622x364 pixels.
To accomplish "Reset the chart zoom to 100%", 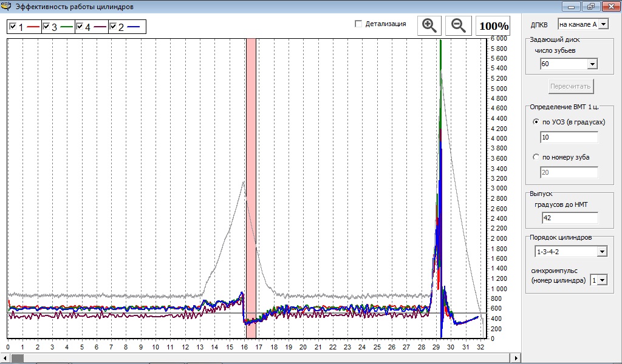I will pyautogui.click(x=493, y=26).
